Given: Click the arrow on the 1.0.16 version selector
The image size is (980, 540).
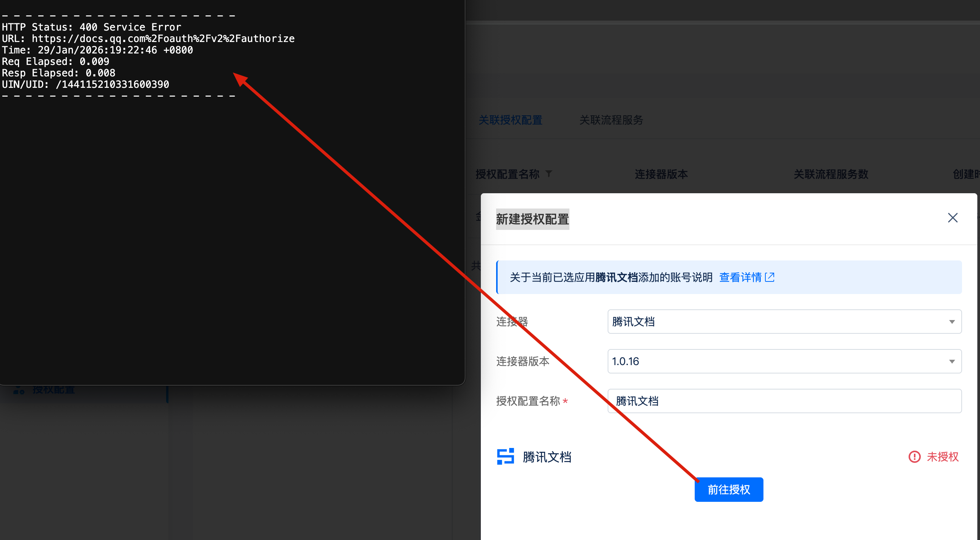Looking at the screenshot, I should (x=952, y=361).
